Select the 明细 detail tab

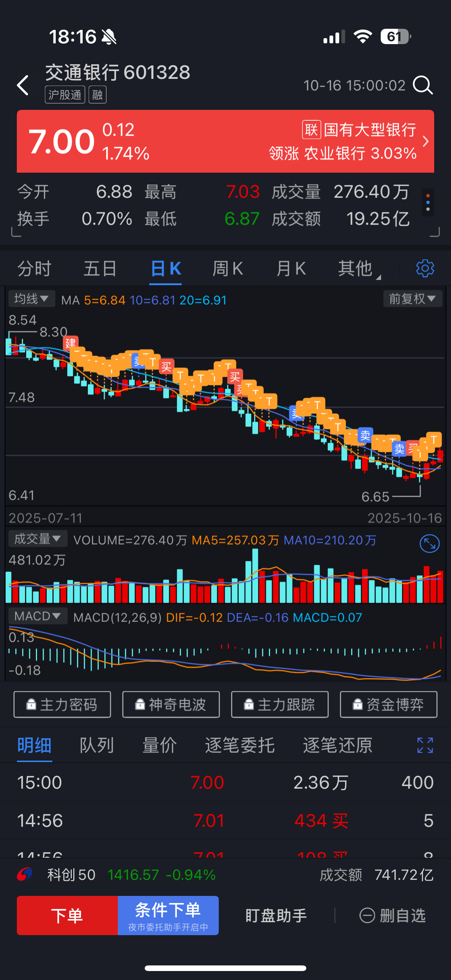tap(34, 745)
